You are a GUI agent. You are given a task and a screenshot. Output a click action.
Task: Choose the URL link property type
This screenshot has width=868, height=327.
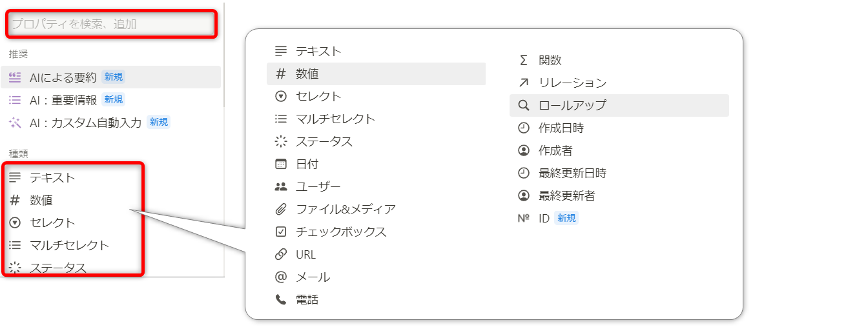305,254
